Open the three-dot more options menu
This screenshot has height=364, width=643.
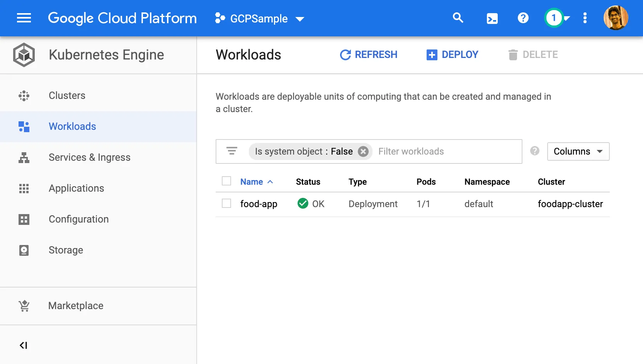(585, 18)
